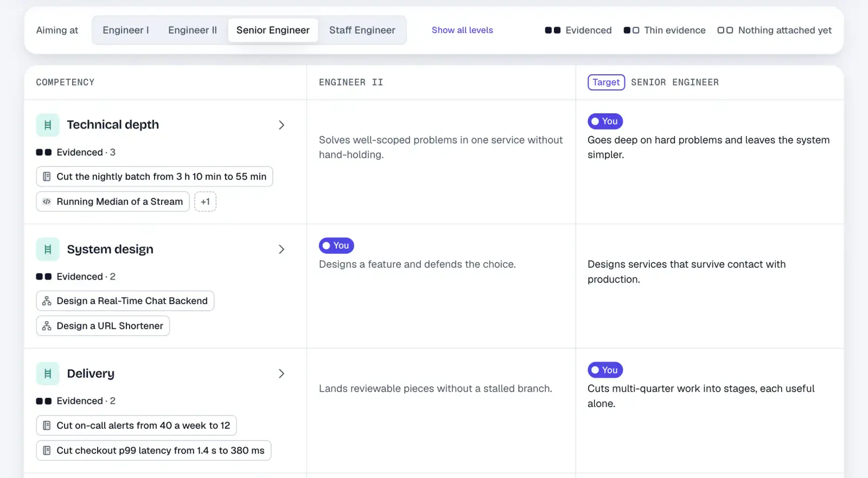This screenshot has width=868, height=478.
Task: Expand the Delivery row chevron
Action: (282, 374)
